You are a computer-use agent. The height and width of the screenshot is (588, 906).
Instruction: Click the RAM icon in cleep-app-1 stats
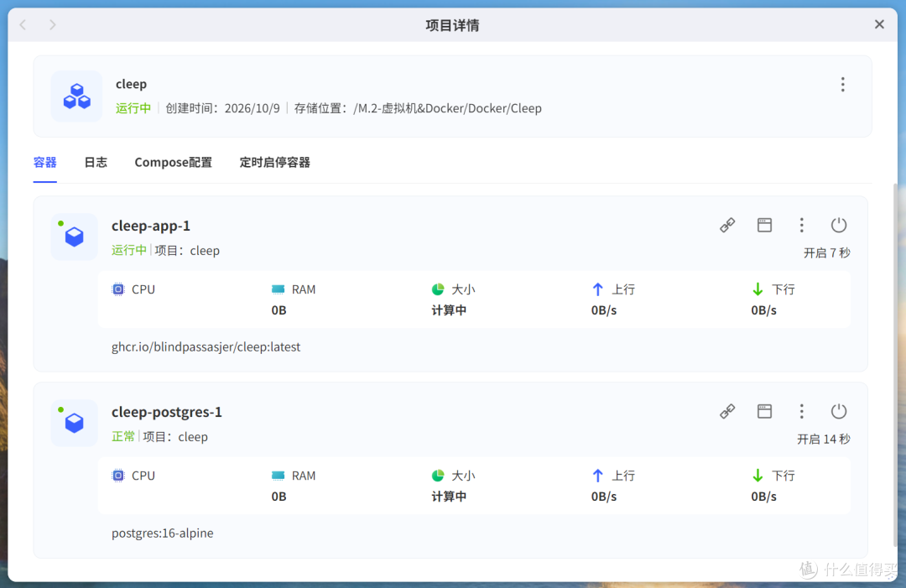pyautogui.click(x=278, y=289)
